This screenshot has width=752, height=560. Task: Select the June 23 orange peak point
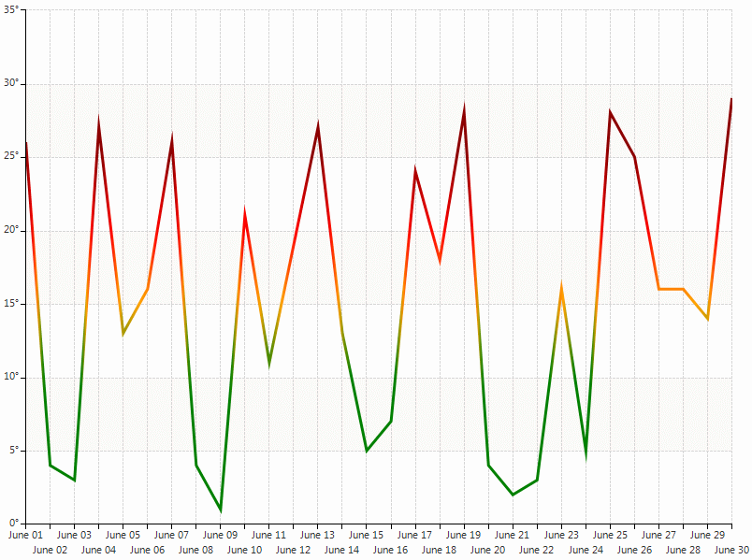point(561,289)
